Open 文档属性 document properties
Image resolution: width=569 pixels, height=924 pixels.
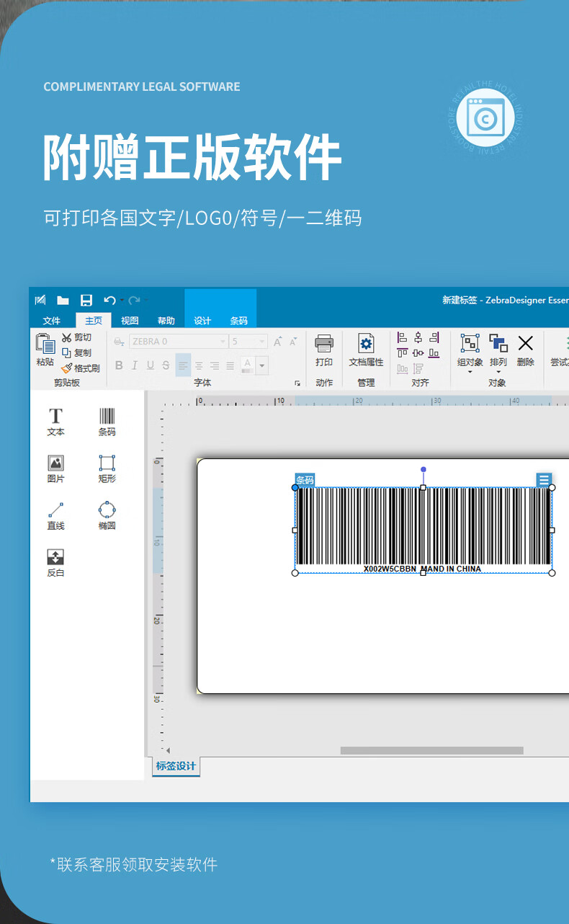[366, 350]
